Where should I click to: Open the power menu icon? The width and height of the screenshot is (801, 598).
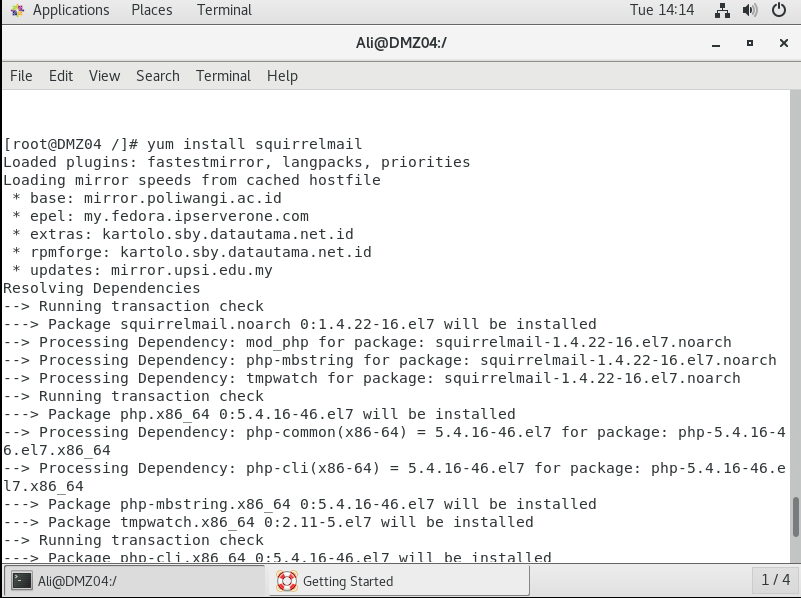click(779, 10)
